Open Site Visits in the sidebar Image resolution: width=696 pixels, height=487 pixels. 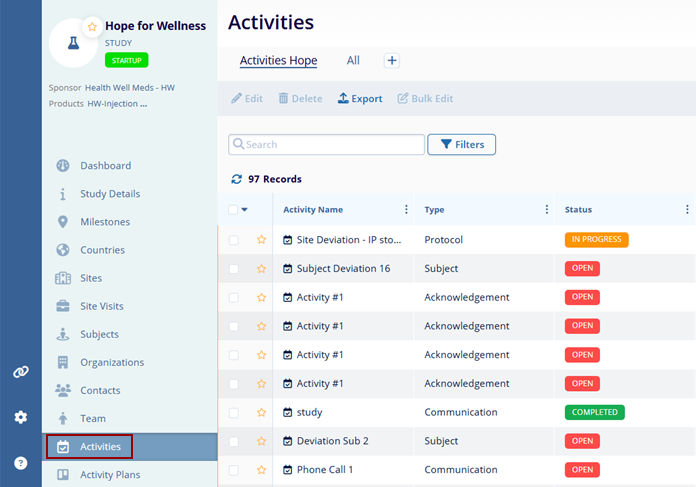pyautogui.click(x=102, y=306)
